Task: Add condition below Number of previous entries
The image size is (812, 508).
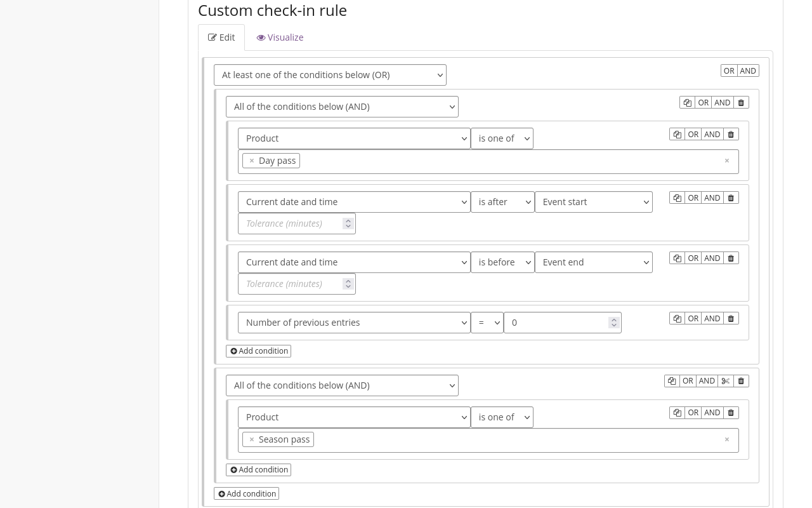Action: pos(258,351)
